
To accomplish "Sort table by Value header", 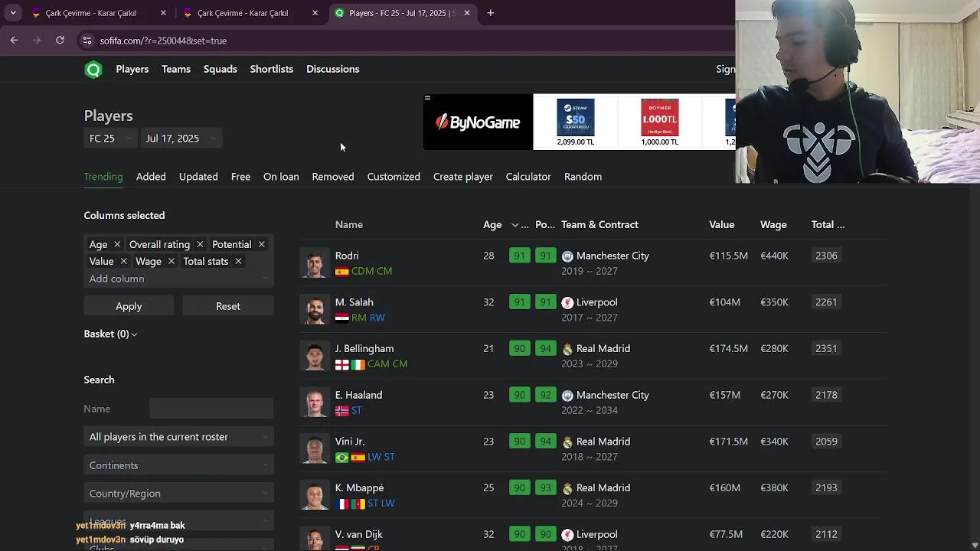I will point(722,224).
